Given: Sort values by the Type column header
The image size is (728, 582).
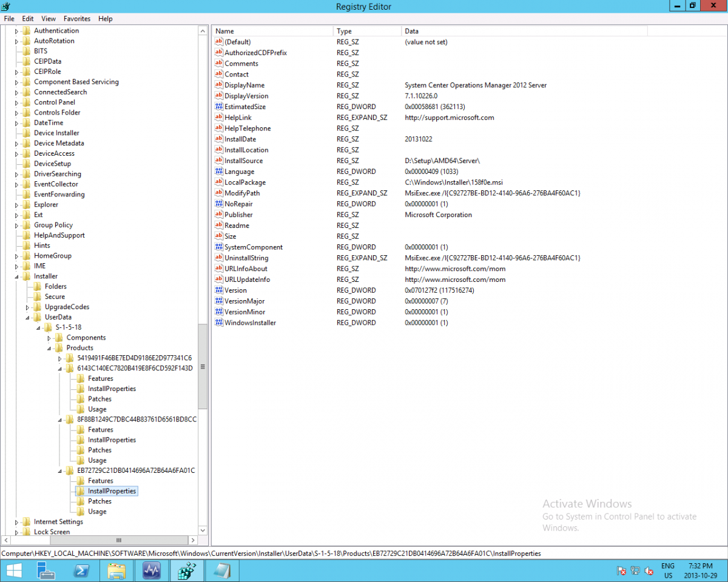Looking at the screenshot, I should point(367,31).
